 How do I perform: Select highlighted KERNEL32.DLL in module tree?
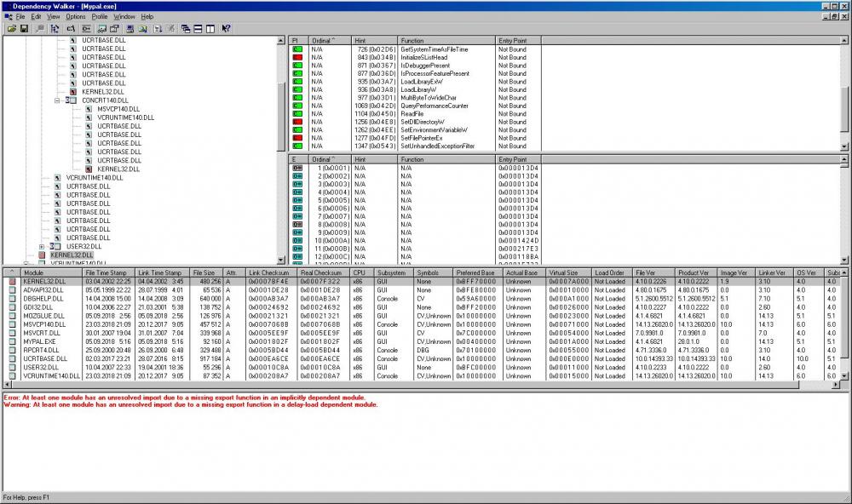(71, 255)
